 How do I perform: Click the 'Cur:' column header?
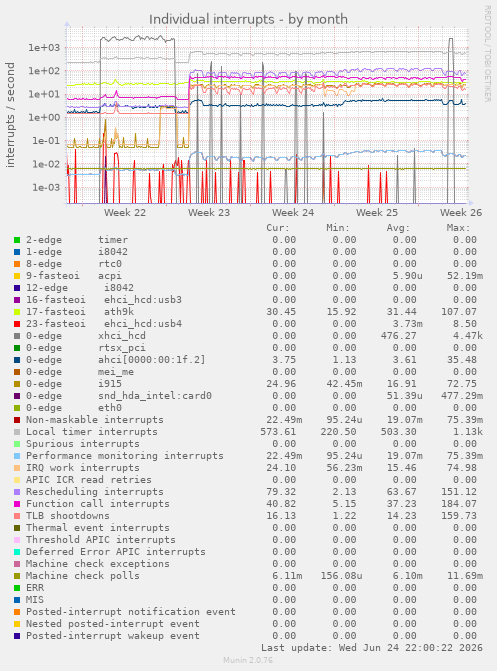coord(278,228)
